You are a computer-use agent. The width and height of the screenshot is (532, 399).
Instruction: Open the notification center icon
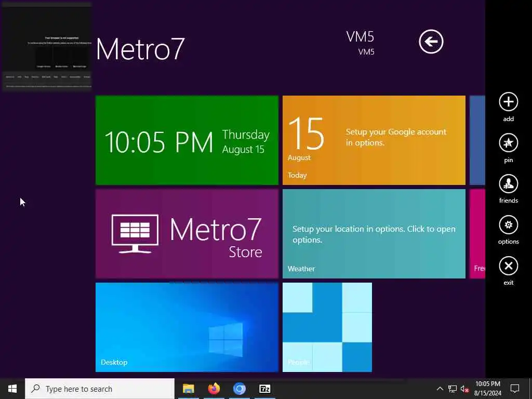(515, 389)
